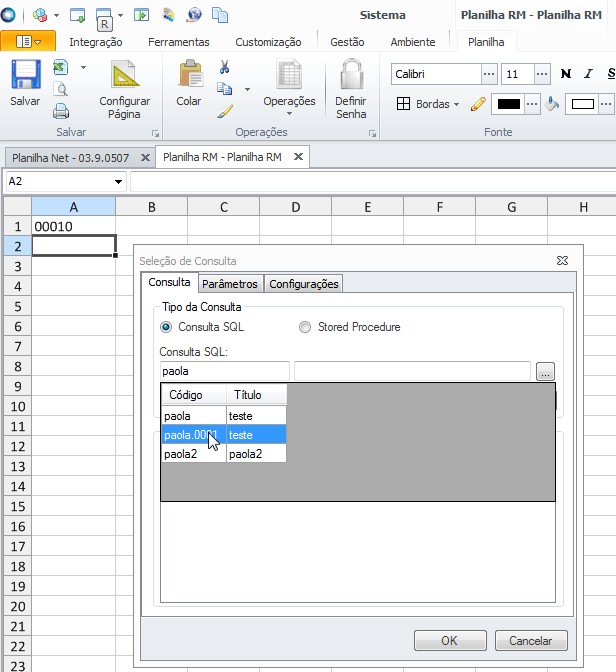Click the copy icon in Operações group
Viewport: 616px width, 672px height.
point(225,89)
